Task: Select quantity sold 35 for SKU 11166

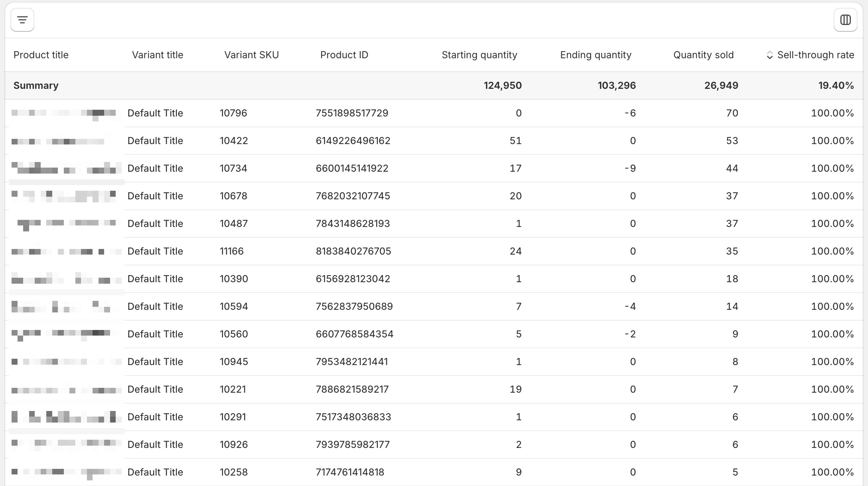Action: (732, 251)
